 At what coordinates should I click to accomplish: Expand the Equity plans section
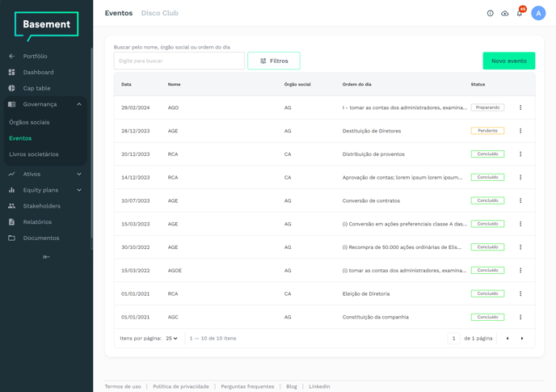[x=79, y=190]
